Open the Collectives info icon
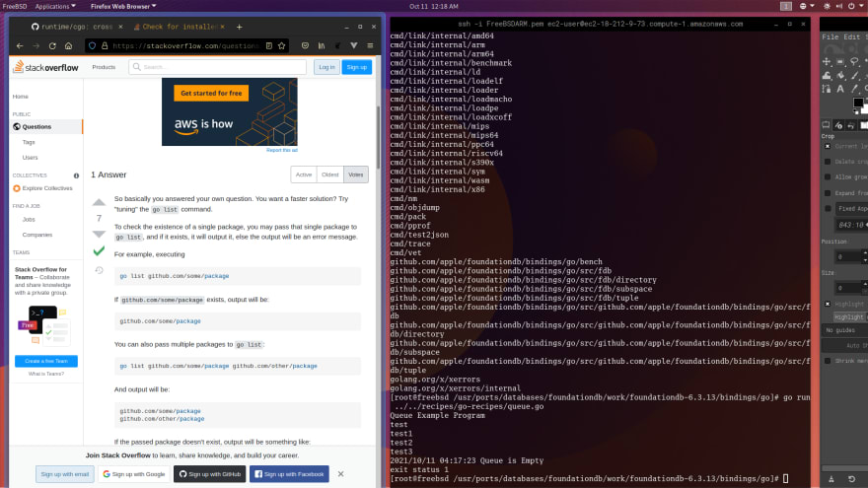Viewport: 868px width, 488px height. coord(76,175)
